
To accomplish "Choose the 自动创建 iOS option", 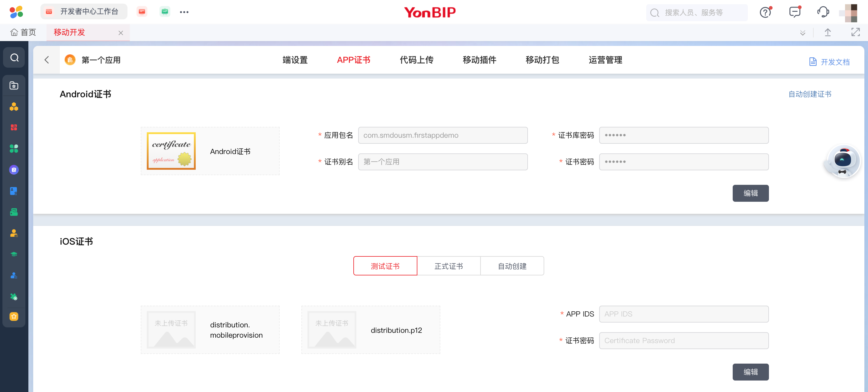I will 512,266.
